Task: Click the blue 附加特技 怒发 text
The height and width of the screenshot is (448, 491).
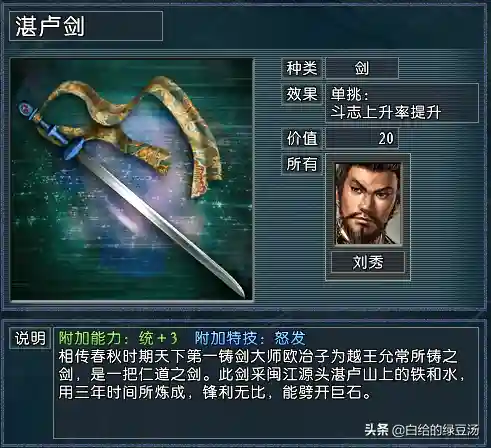Action: coord(250,338)
